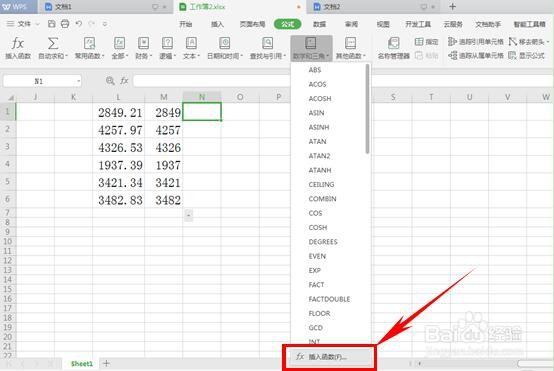This screenshot has width=554, height=371.
Task: Click 插入函数(F)... at bottom of dropdown
Action: [329, 357]
